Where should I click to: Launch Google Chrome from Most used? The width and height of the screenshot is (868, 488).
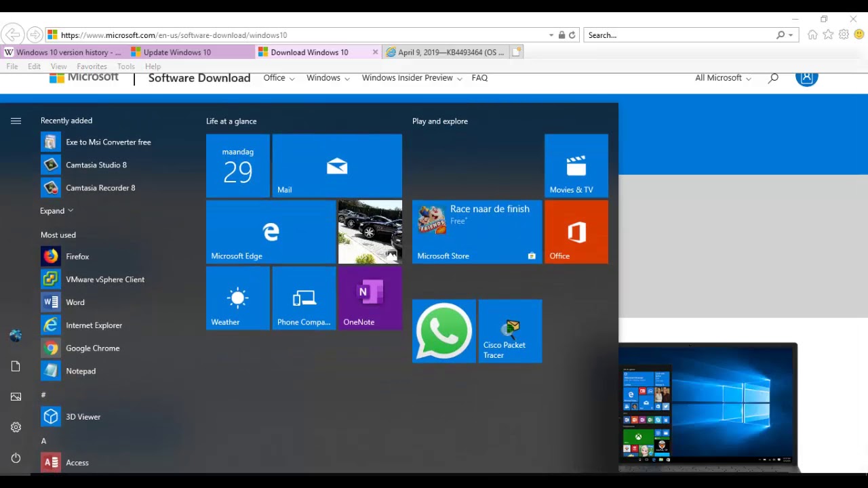point(81,348)
